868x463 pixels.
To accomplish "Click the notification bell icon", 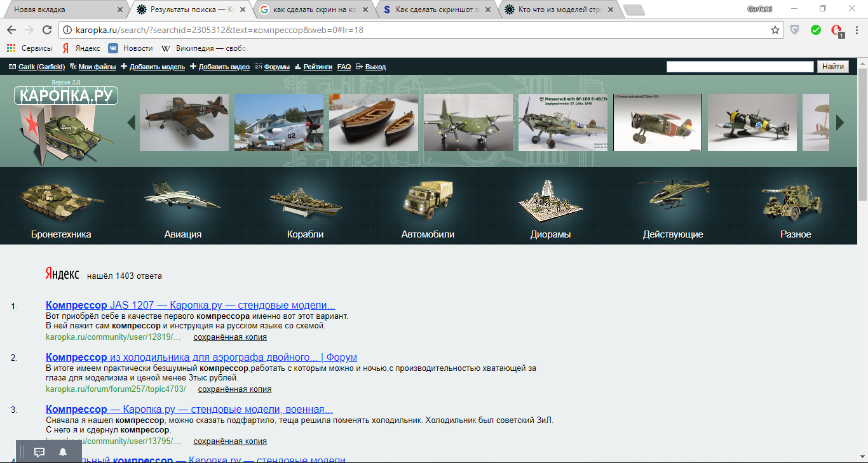I will coord(63,452).
